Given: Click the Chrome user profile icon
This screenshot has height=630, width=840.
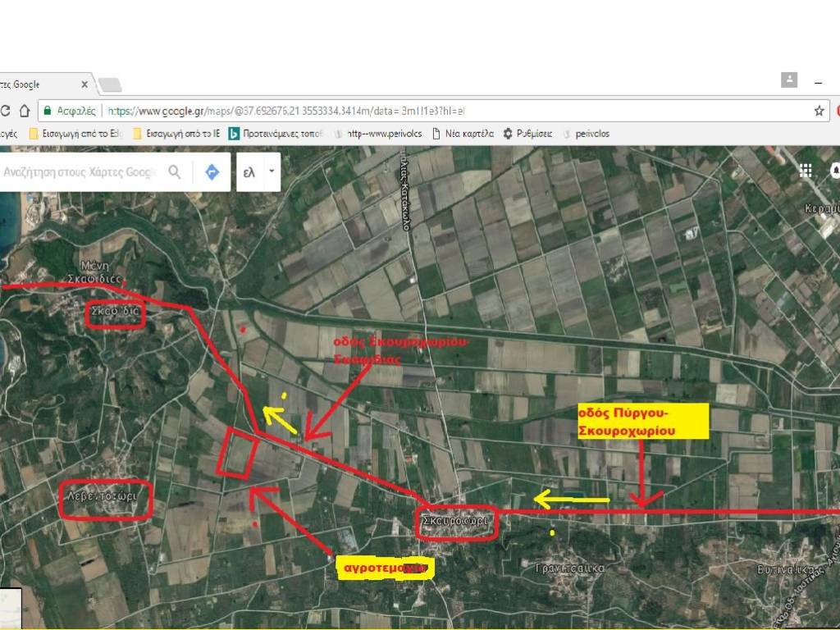Looking at the screenshot, I should pos(789,80).
